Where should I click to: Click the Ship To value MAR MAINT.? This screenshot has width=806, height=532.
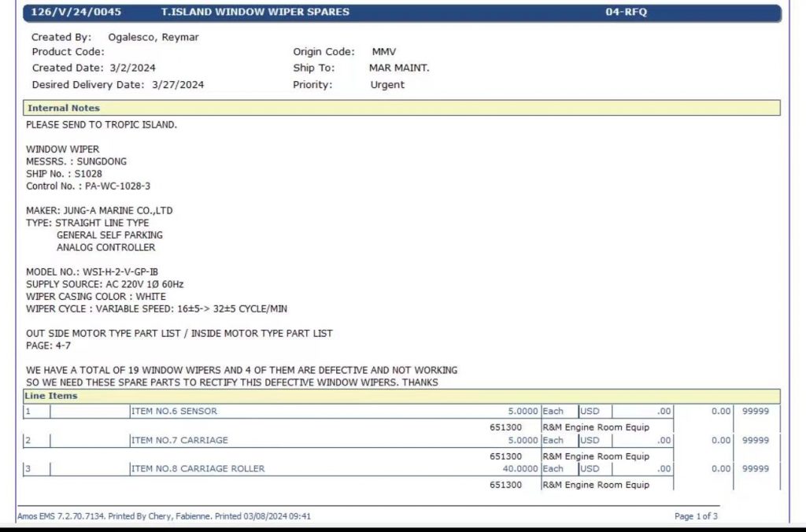[399, 68]
